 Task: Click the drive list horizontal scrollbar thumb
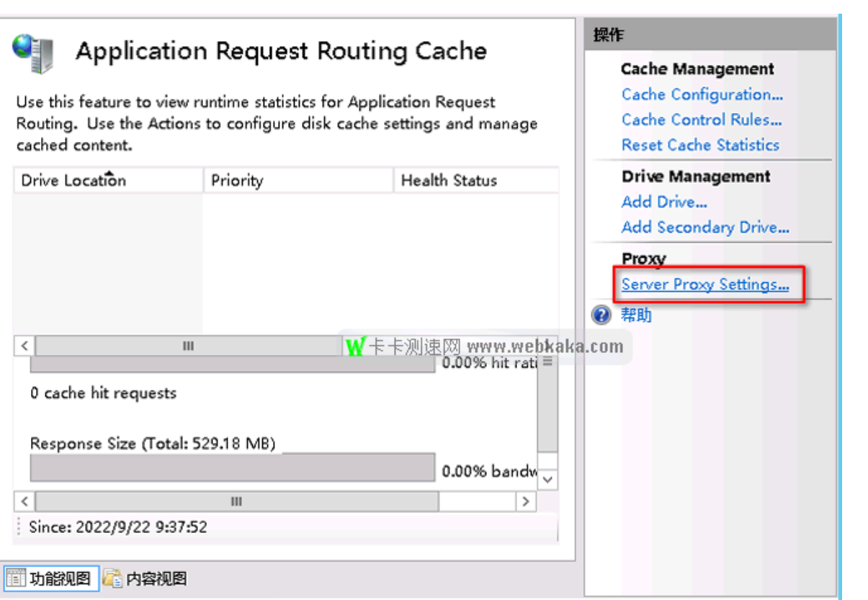pos(189,346)
